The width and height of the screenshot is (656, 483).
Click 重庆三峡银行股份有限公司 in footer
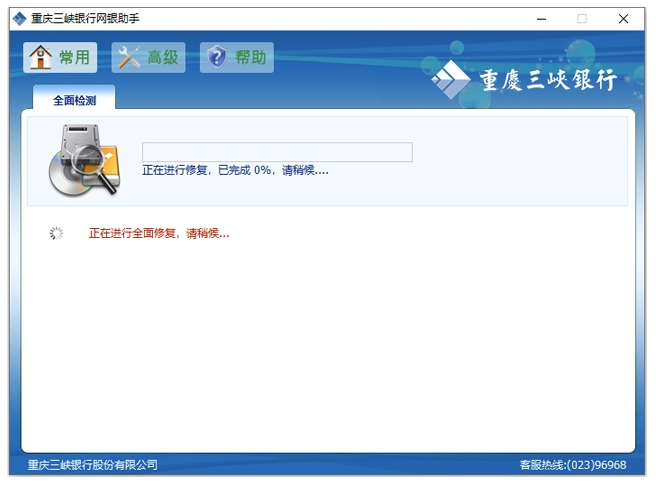pos(92,465)
